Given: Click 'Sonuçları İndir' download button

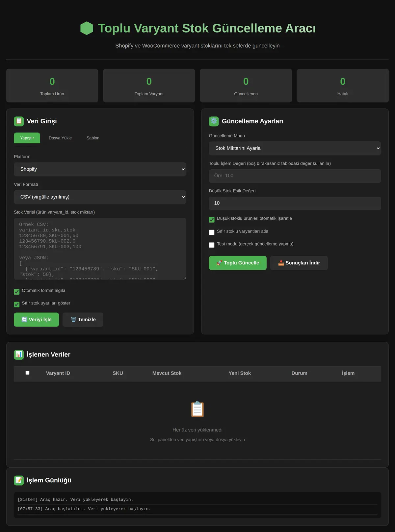Looking at the screenshot, I should click(299, 263).
